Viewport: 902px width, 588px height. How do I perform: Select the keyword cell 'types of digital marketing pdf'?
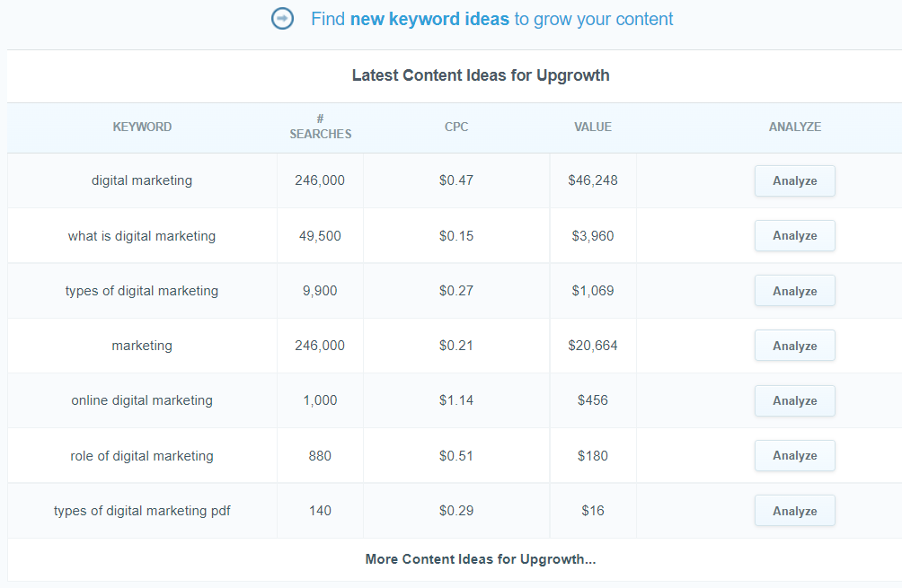click(x=142, y=511)
